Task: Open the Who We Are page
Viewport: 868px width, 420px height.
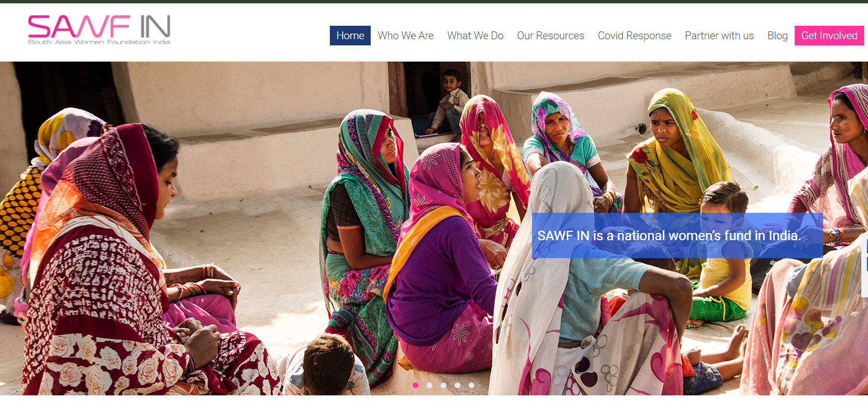Action: [405, 35]
